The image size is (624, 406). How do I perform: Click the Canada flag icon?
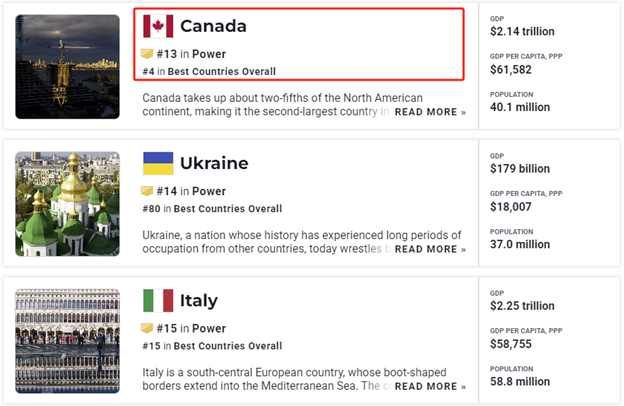(158, 26)
